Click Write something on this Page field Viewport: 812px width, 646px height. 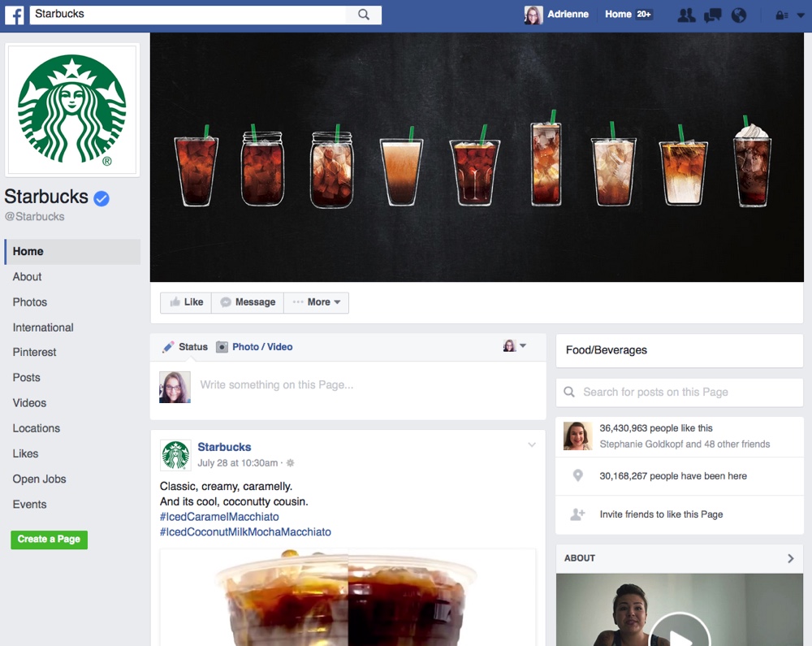coord(277,385)
